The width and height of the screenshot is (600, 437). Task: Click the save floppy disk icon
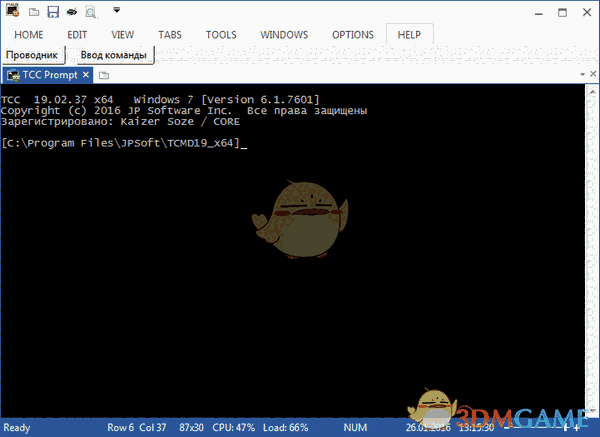pyautogui.click(x=53, y=11)
